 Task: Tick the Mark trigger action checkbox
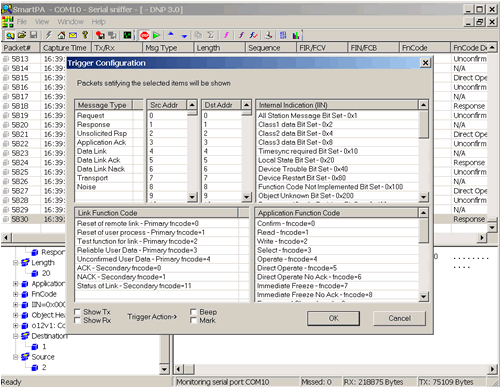[193, 320]
